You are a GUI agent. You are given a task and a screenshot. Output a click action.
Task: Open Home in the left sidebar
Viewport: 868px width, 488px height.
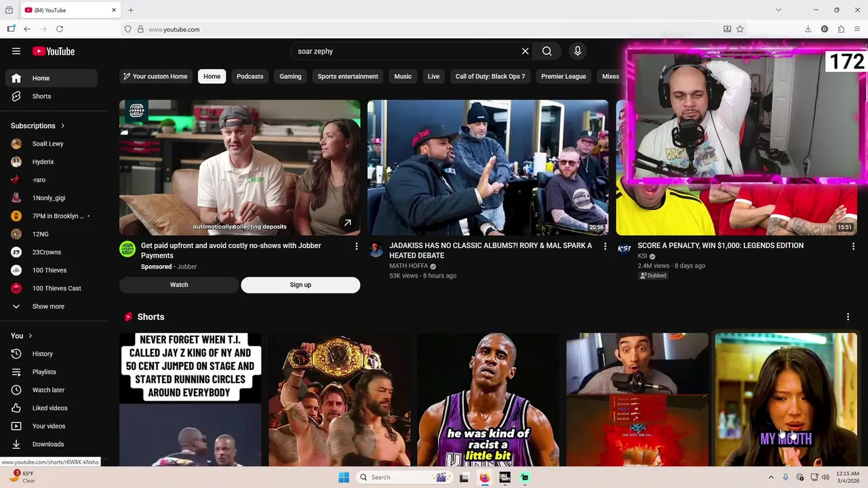pos(52,78)
